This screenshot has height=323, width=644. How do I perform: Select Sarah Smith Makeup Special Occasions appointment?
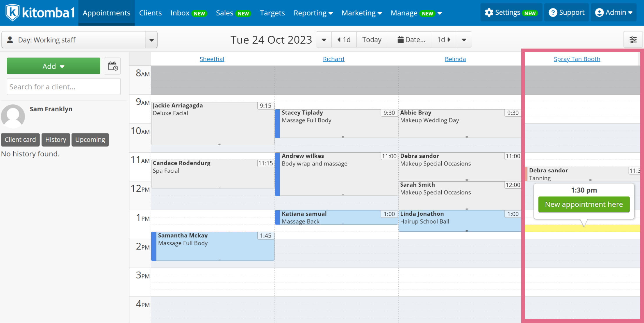(460, 196)
